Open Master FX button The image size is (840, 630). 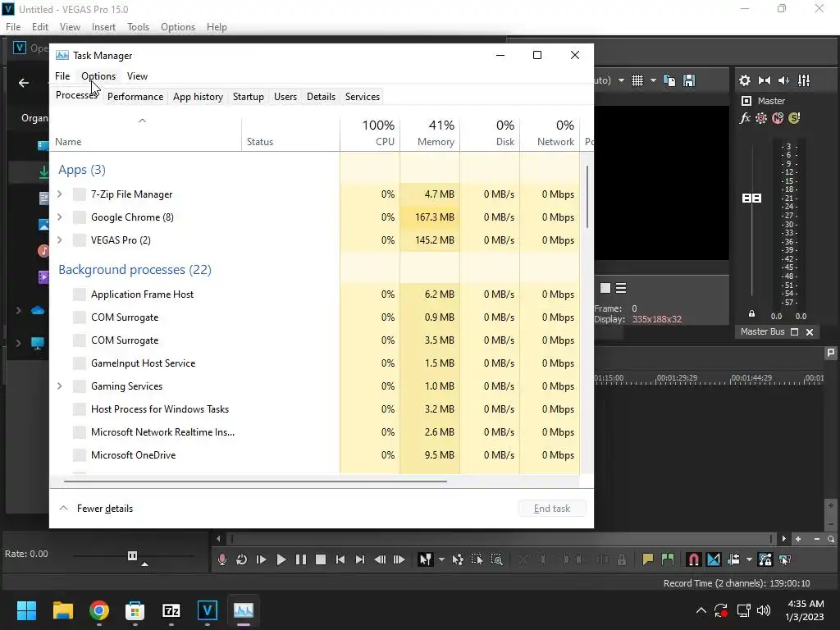tap(745, 118)
